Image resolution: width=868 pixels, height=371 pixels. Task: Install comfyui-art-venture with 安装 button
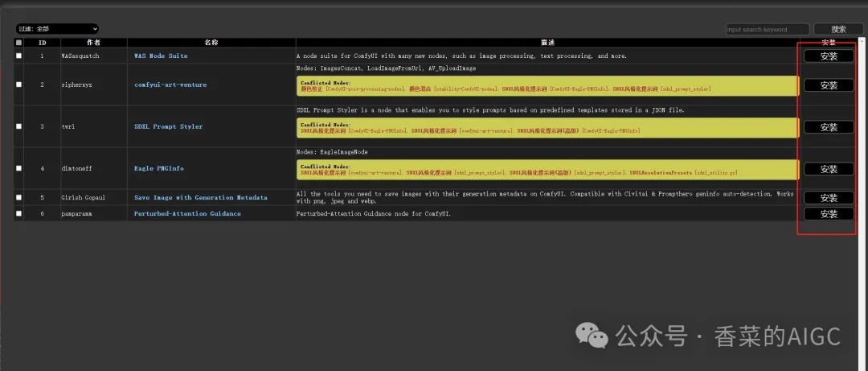[829, 85]
